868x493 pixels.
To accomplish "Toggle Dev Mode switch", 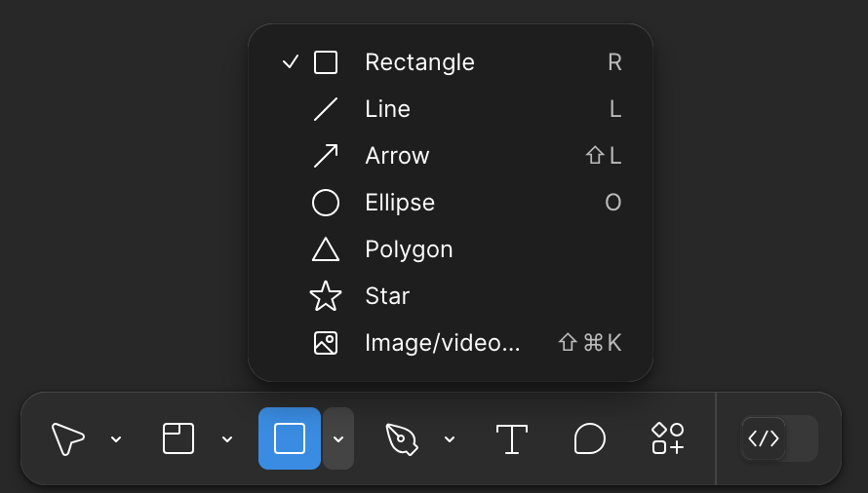I will [778, 438].
